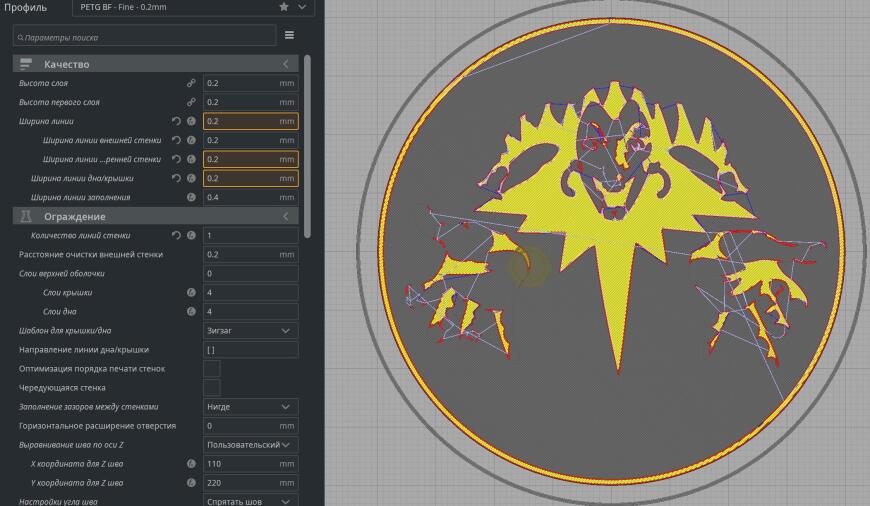This screenshot has width=870, height=506.
Task: Edit the Слои крышки value field
Action: (x=250, y=292)
